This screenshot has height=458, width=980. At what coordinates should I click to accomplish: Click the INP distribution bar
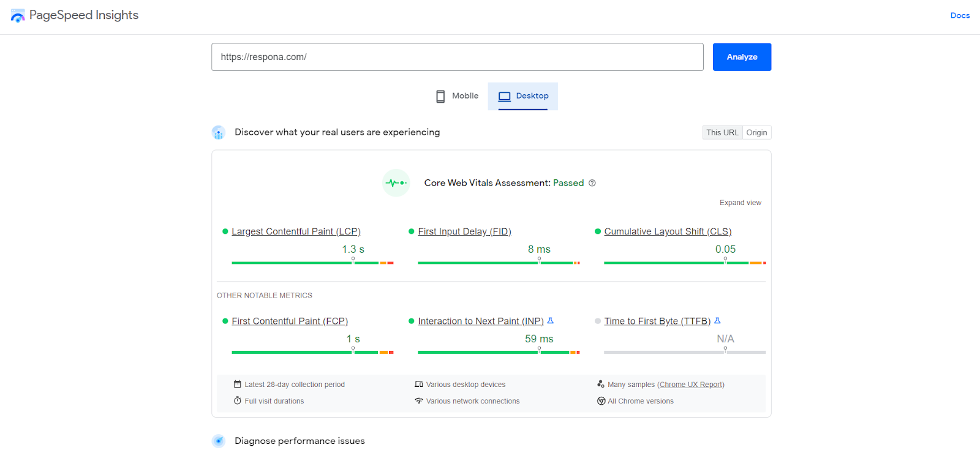point(499,352)
